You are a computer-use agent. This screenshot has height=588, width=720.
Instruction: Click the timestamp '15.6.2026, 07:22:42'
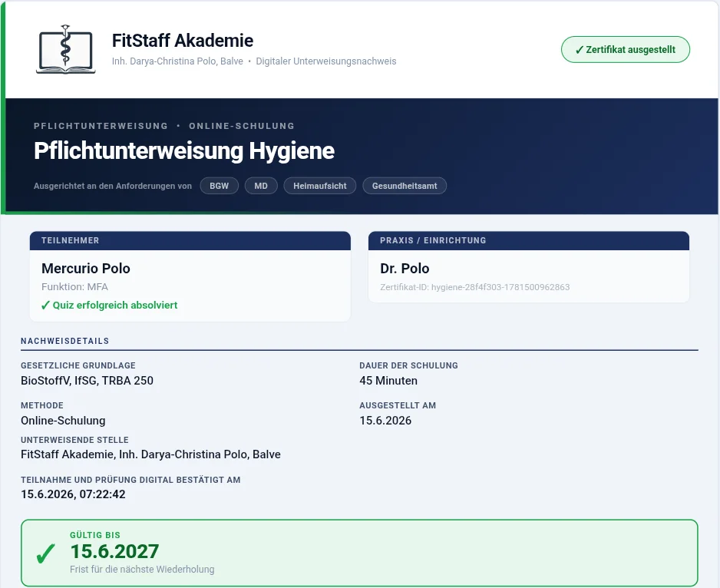pos(73,494)
